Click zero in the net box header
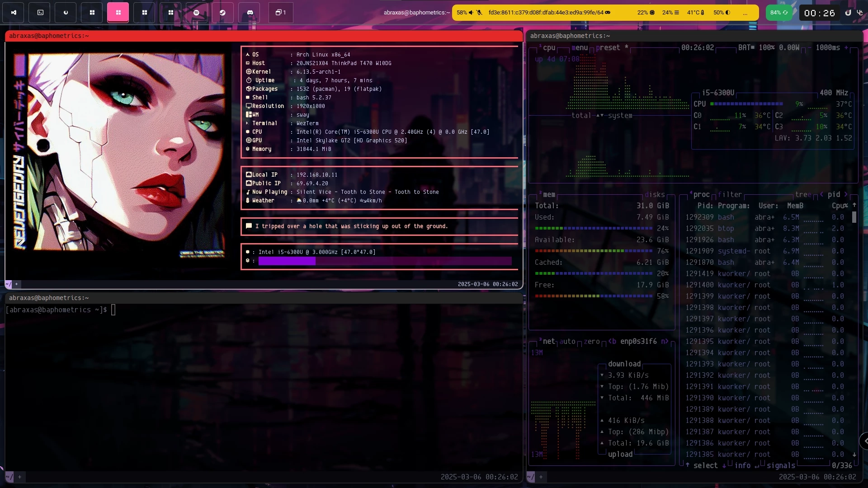The image size is (868, 488). click(592, 342)
